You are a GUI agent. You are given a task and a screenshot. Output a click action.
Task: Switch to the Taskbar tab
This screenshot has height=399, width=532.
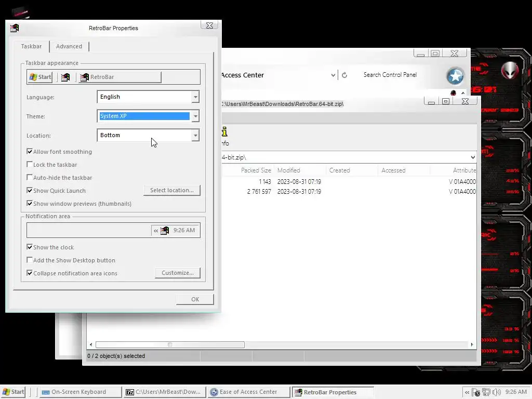tap(31, 46)
